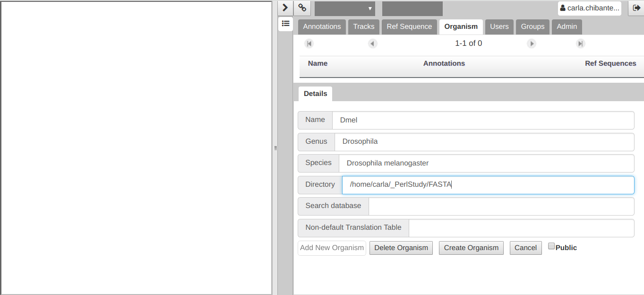Switch to the Annotations tab
644x295 pixels.
click(321, 26)
